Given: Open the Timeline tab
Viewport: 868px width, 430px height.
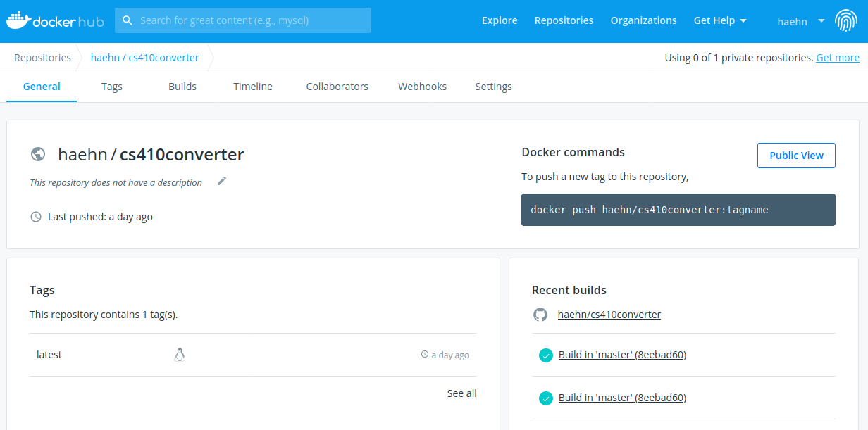Looking at the screenshot, I should click(253, 87).
